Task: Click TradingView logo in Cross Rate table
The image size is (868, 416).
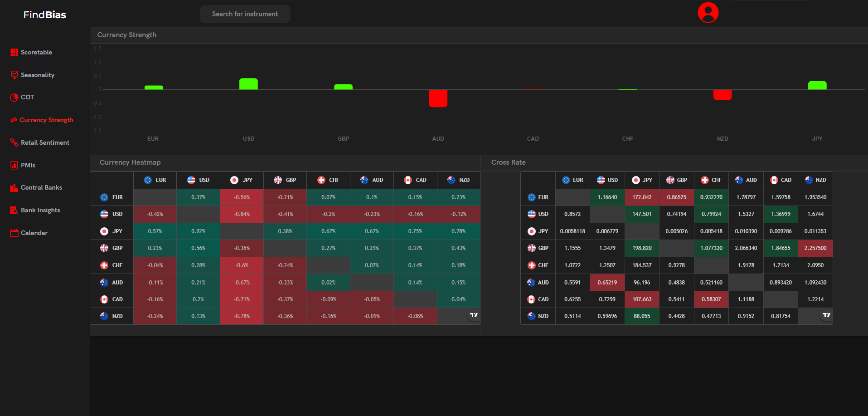Action: [826, 315]
